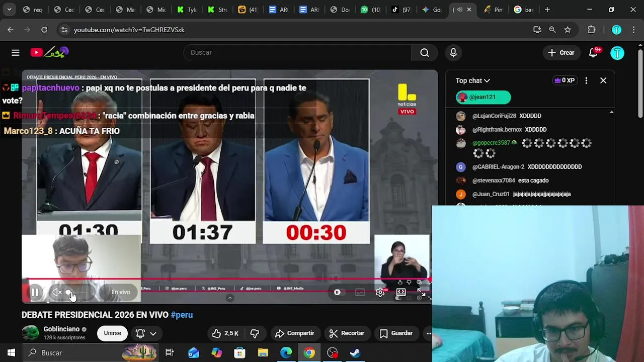Image resolution: width=644 pixels, height=362 pixels.
Task: Bookmark this page with the star
Action: tap(568, 30)
